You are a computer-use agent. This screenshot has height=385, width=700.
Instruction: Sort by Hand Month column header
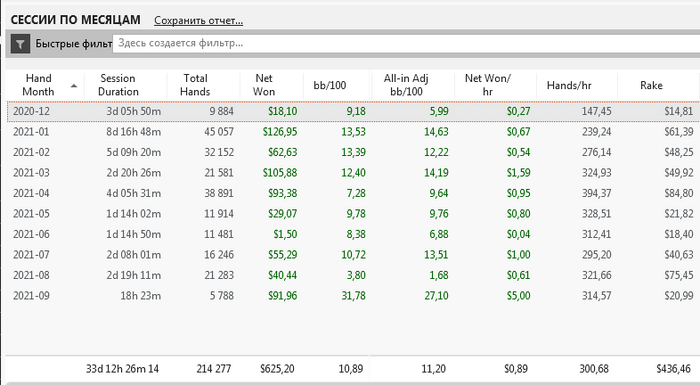[x=38, y=85]
